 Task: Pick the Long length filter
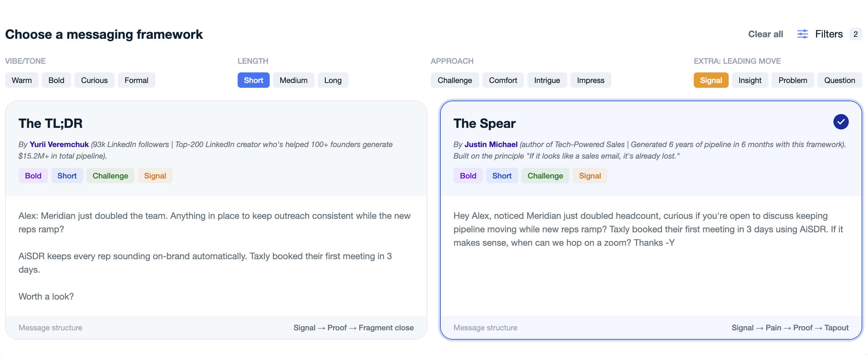pyautogui.click(x=333, y=80)
